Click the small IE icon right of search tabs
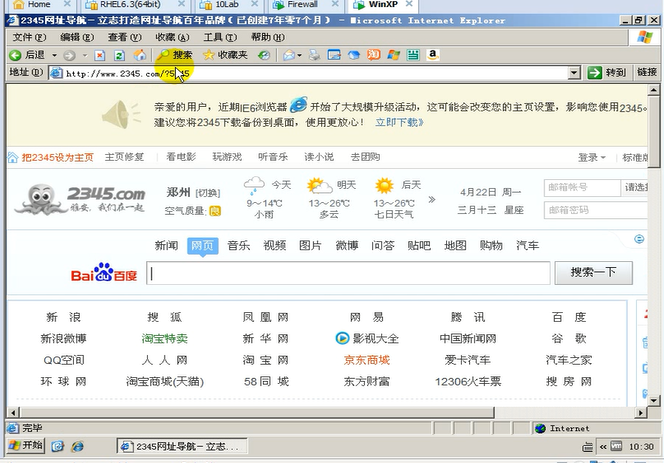The width and height of the screenshot is (664, 463). [x=639, y=239]
